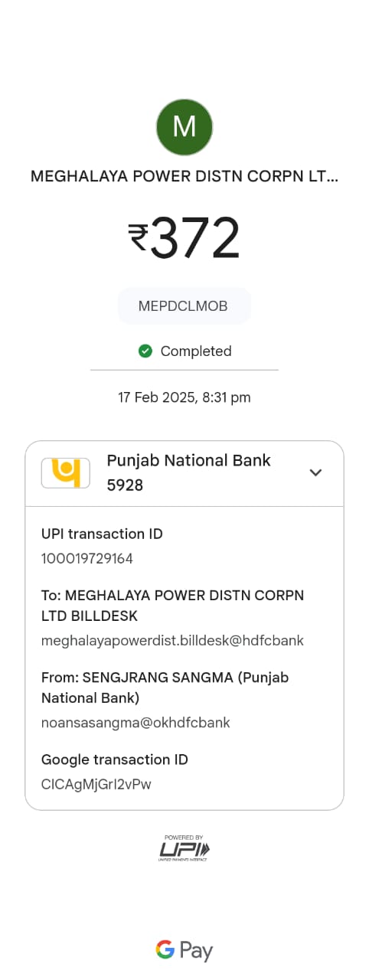
Task: Tap the MEPDCLMOB chip
Action: 184,306
